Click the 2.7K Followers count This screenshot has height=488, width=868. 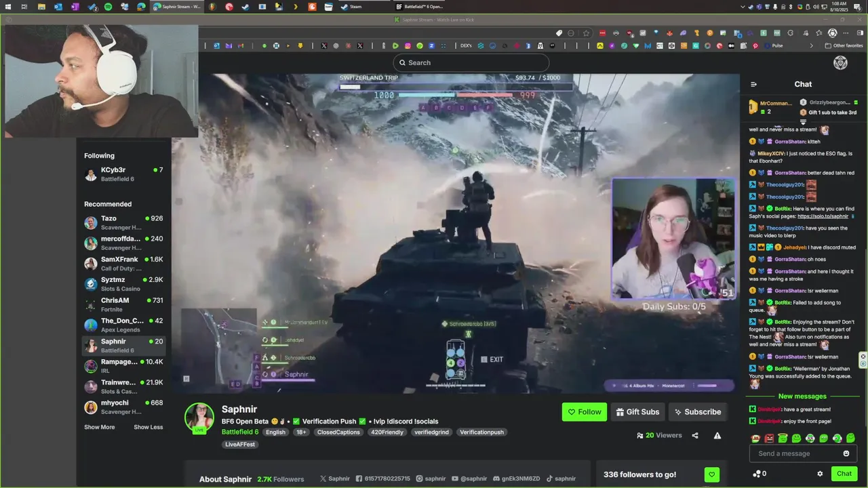(x=280, y=479)
